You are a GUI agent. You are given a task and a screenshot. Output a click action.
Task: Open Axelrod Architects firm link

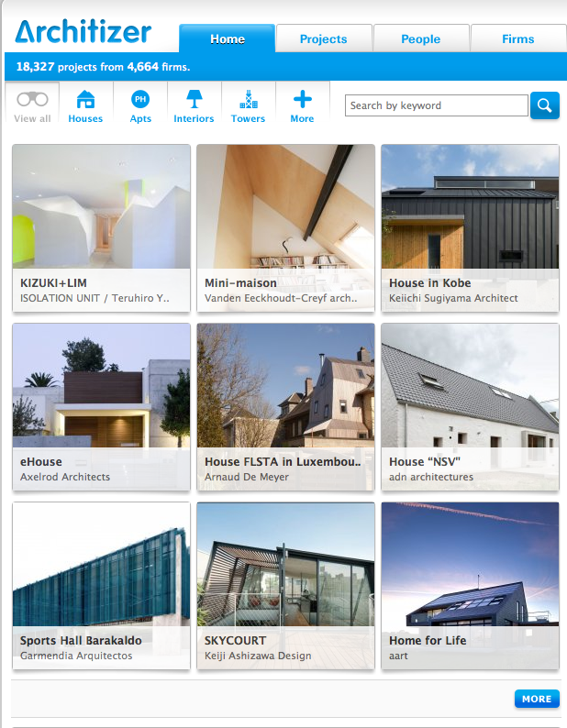65,477
